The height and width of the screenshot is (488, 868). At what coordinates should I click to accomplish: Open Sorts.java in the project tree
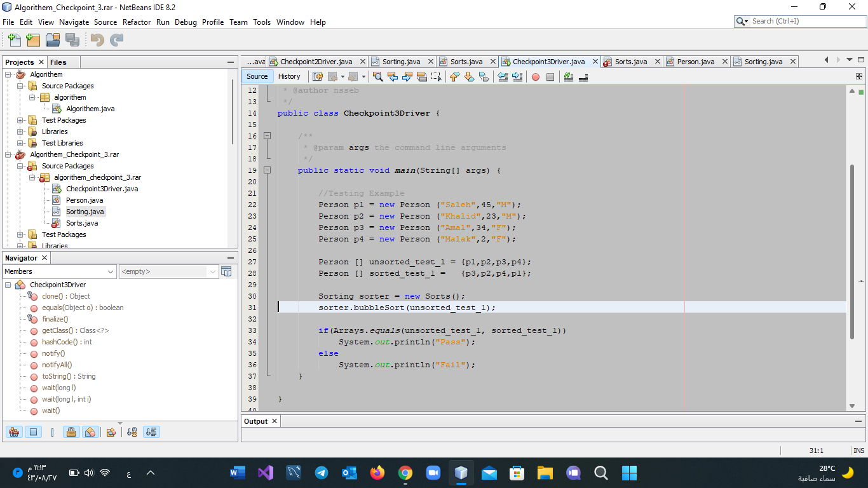[x=82, y=223]
